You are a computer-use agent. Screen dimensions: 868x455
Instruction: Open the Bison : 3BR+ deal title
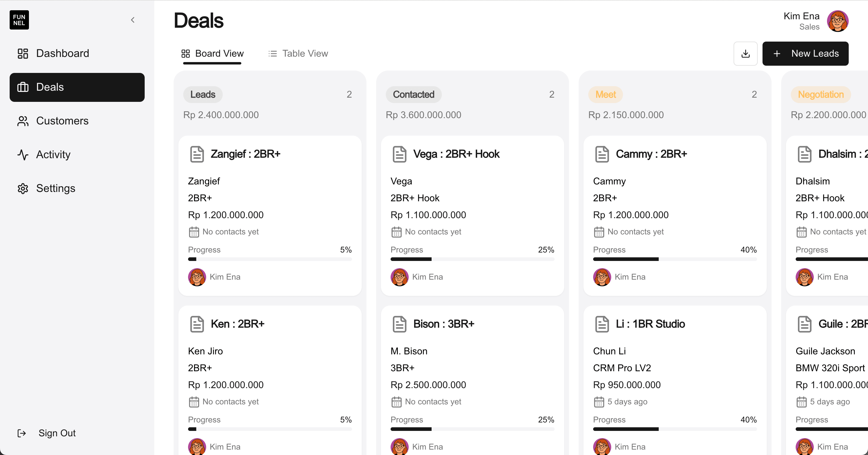click(x=444, y=324)
